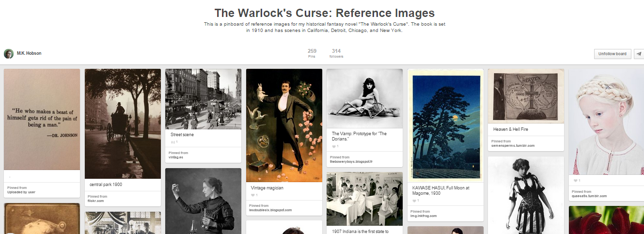Viewport: 644px width, 234px height.
Task: Click board title 'The Warlock's Curse: Reference Images'
Action: click(x=325, y=13)
